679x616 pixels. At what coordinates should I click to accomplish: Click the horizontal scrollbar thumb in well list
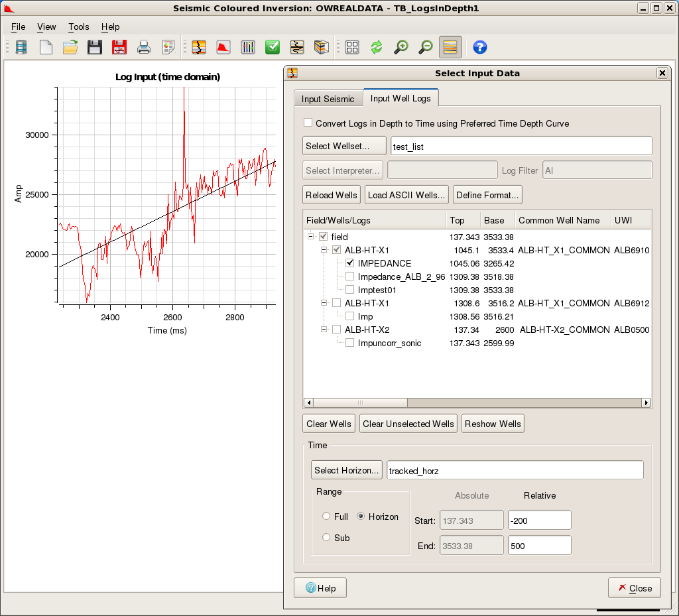coord(360,402)
